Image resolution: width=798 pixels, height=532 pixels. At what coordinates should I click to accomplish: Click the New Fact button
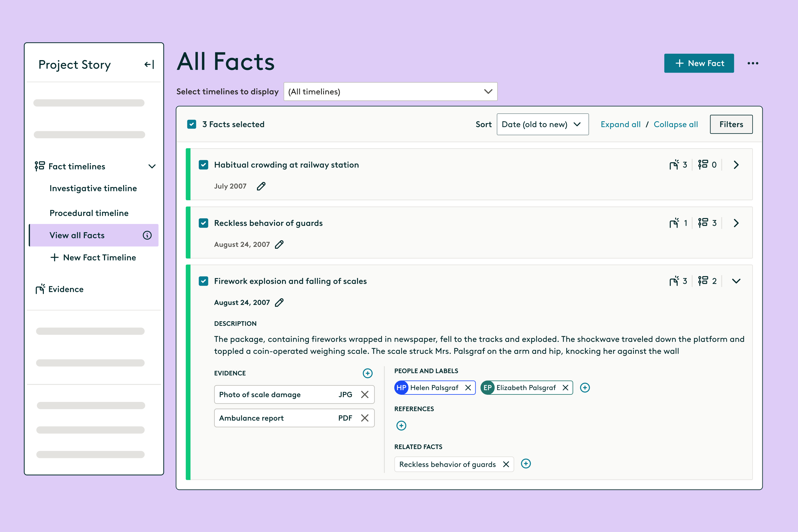(699, 63)
